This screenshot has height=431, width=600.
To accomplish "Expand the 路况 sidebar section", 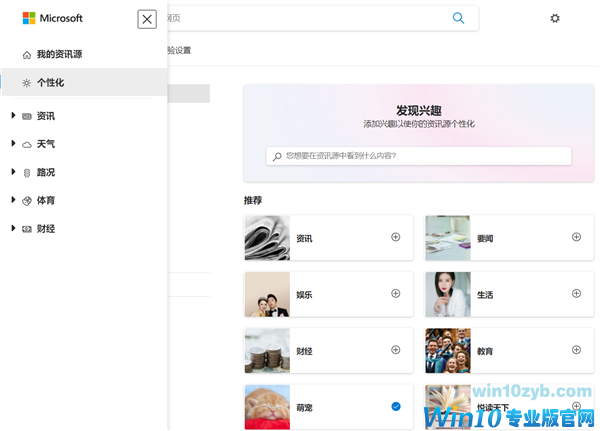I will tap(14, 172).
